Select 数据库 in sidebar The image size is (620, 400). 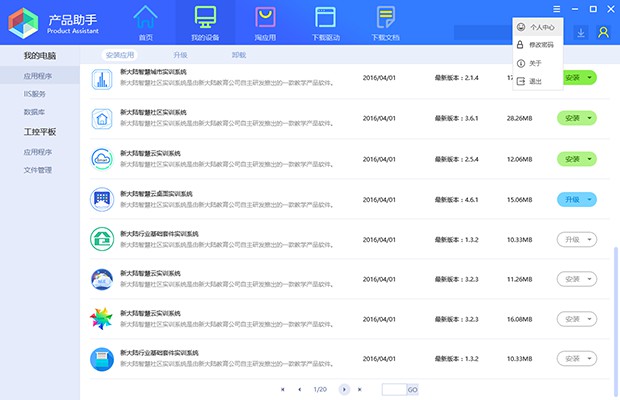click(x=34, y=112)
